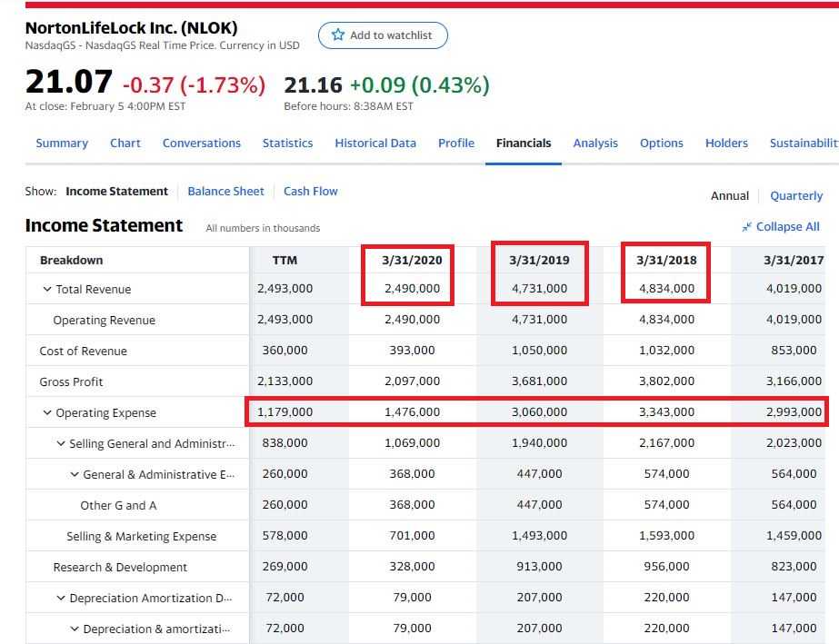Viewport: 839px width, 644px height.
Task: Click the Add to watchlist button
Action: 383,35
